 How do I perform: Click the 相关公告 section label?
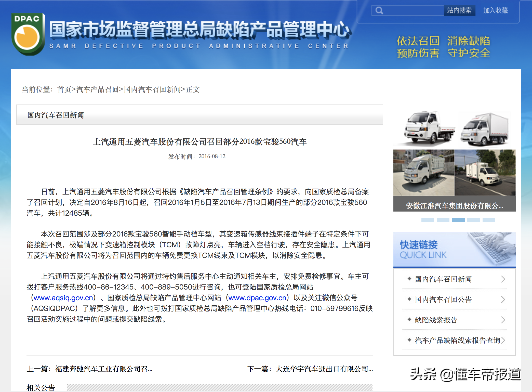(x=41, y=387)
